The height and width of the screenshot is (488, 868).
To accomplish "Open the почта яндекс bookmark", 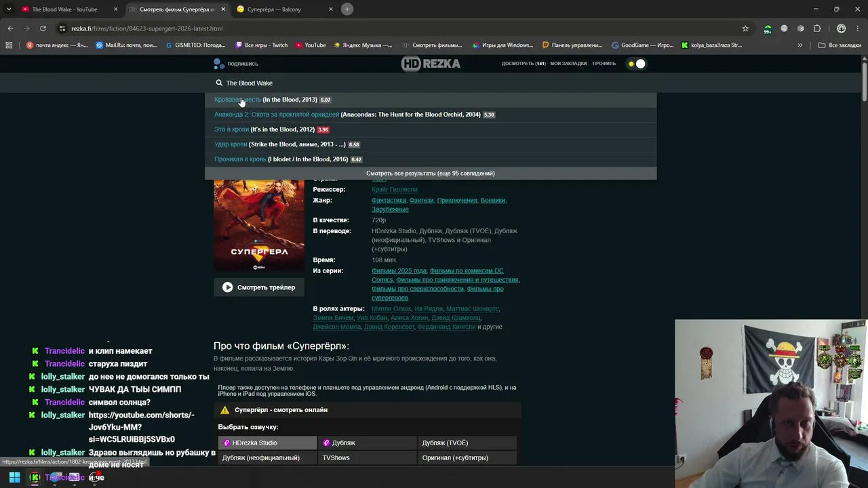I will click(57, 45).
